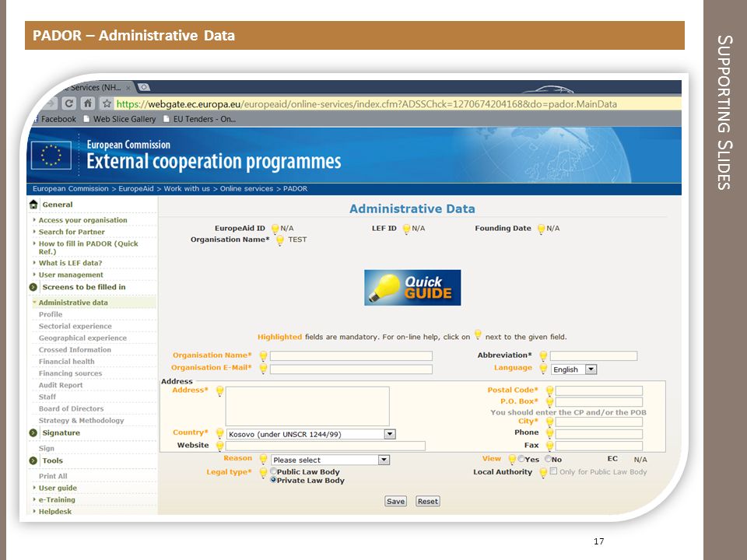Click help bulb beside Postal Code field
The image size is (747, 560).
click(x=549, y=391)
